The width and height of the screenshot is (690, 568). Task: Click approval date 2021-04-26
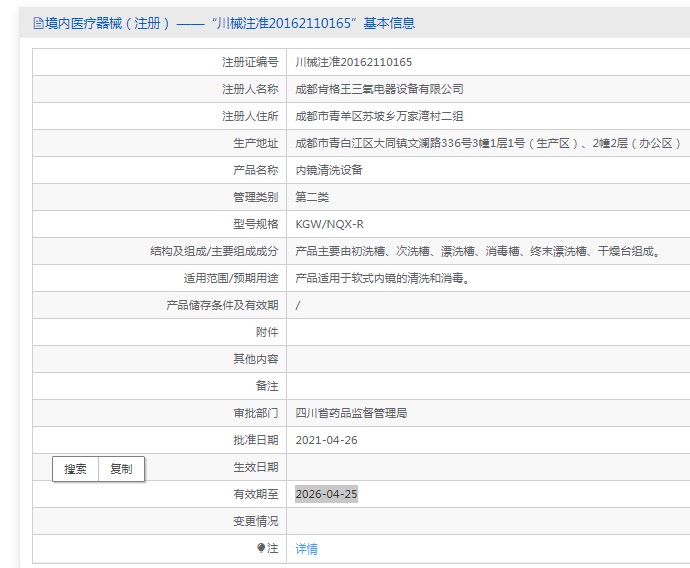coord(326,440)
